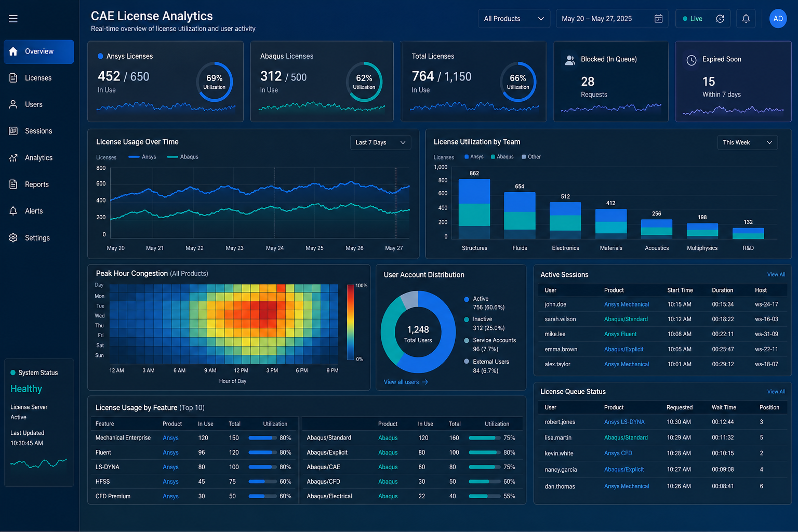Click the Overview home icon
This screenshot has width=798, height=532.
14,51
